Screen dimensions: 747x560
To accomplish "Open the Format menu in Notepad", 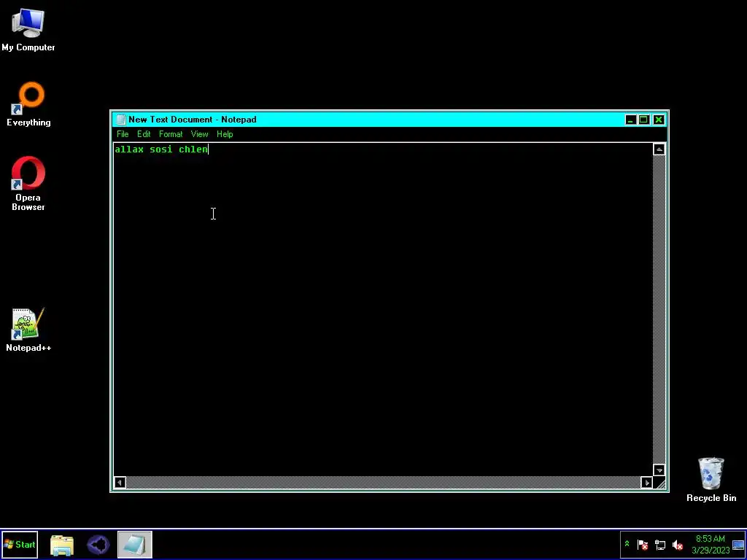I will pyautogui.click(x=171, y=134).
